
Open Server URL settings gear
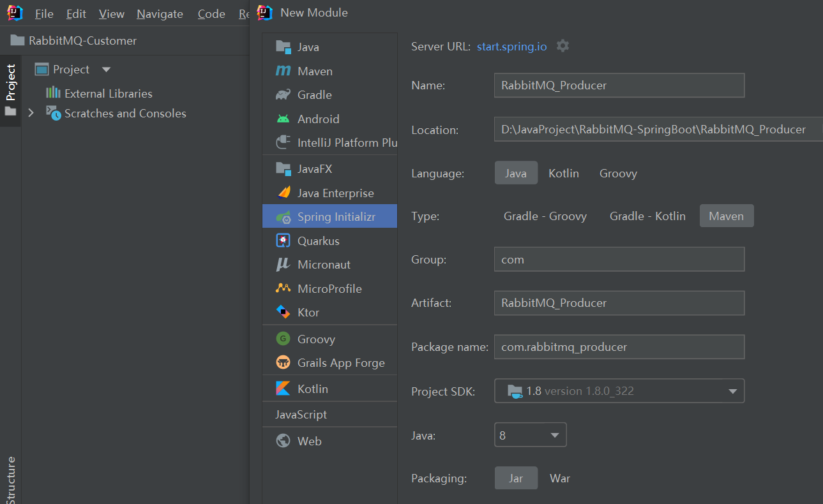(563, 46)
